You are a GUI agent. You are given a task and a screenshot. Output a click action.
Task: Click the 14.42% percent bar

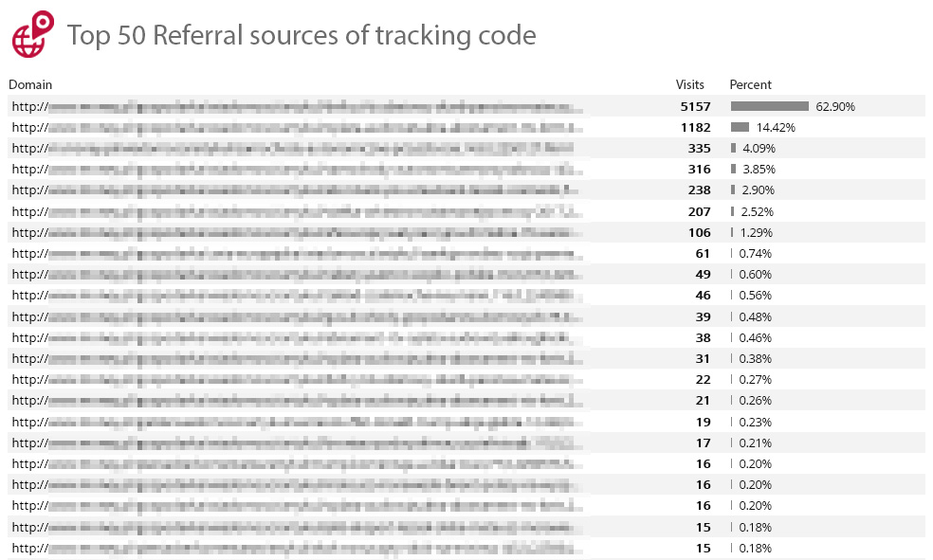[x=740, y=127]
